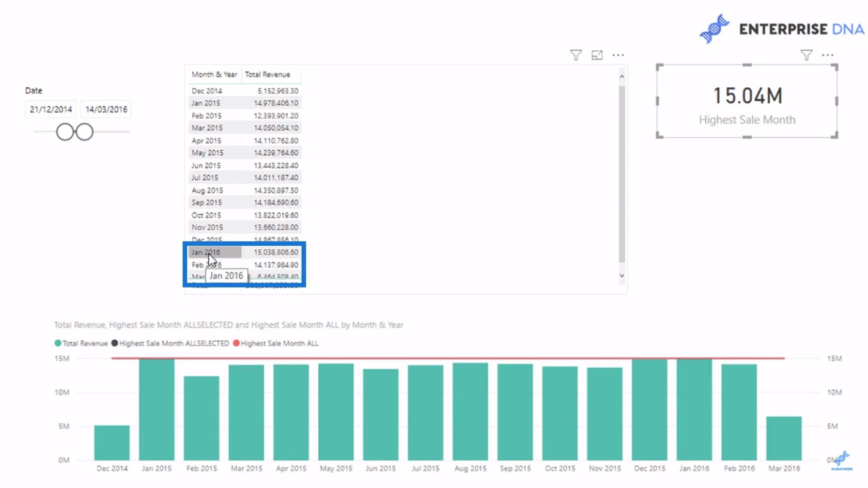Viewport: 868px width, 488px height.
Task: Select the Sep 2015 table row
Action: (245, 202)
